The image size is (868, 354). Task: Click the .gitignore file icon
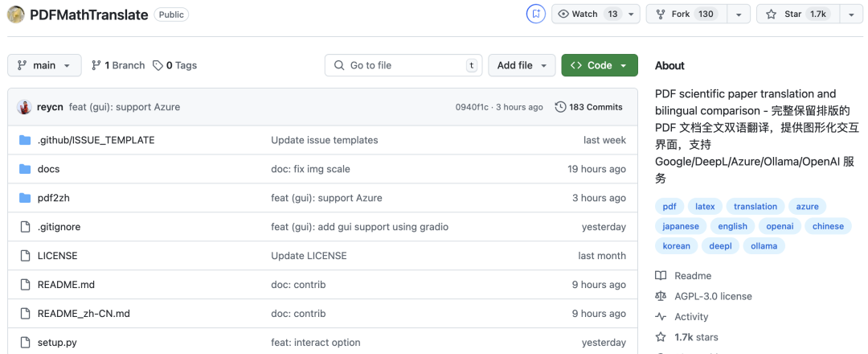point(24,227)
